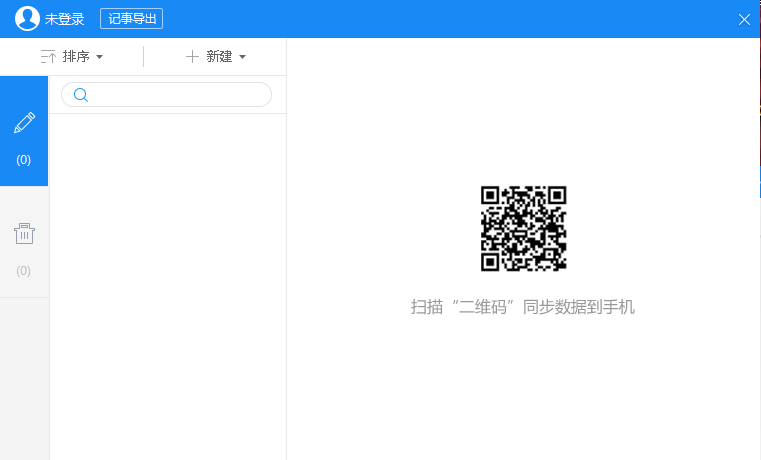Screen dimensions: 761x460
Task: Select the pencil notes tab
Action: 24,131
